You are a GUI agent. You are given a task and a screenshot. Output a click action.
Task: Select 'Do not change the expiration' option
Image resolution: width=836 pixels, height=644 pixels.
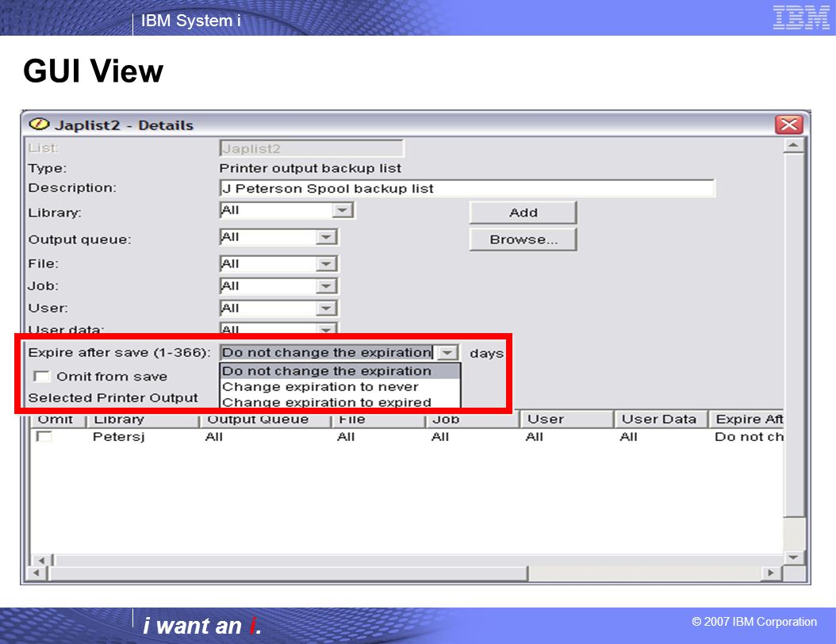coord(340,371)
